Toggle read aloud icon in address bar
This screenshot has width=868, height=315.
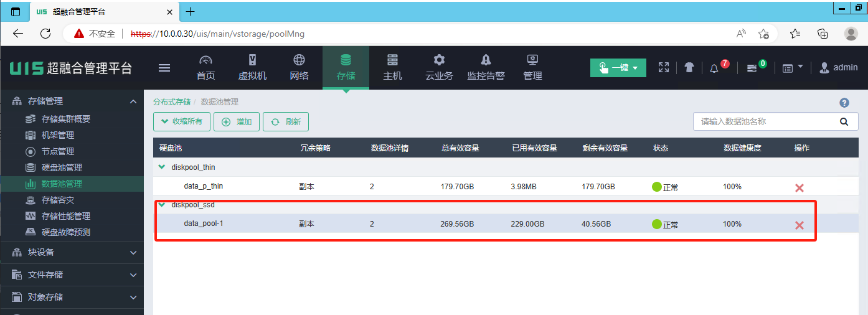(741, 34)
